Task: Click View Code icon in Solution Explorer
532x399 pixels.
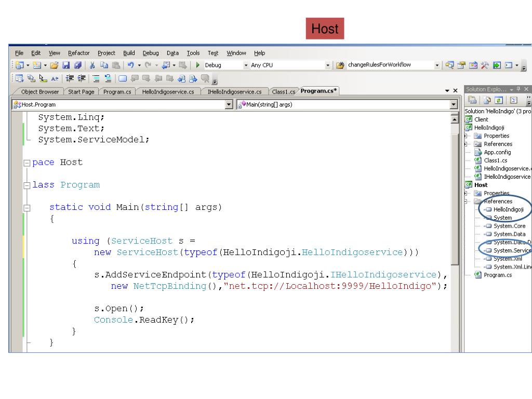Action: pyautogui.click(x=514, y=100)
